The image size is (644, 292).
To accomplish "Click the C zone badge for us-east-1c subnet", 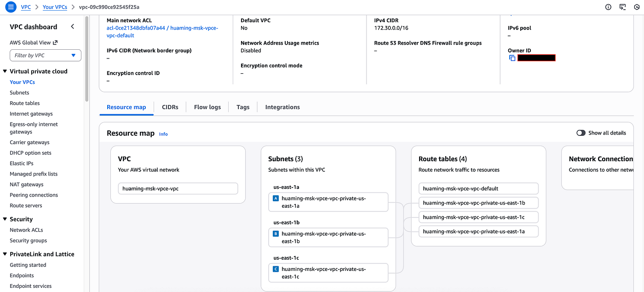I will [276, 269].
